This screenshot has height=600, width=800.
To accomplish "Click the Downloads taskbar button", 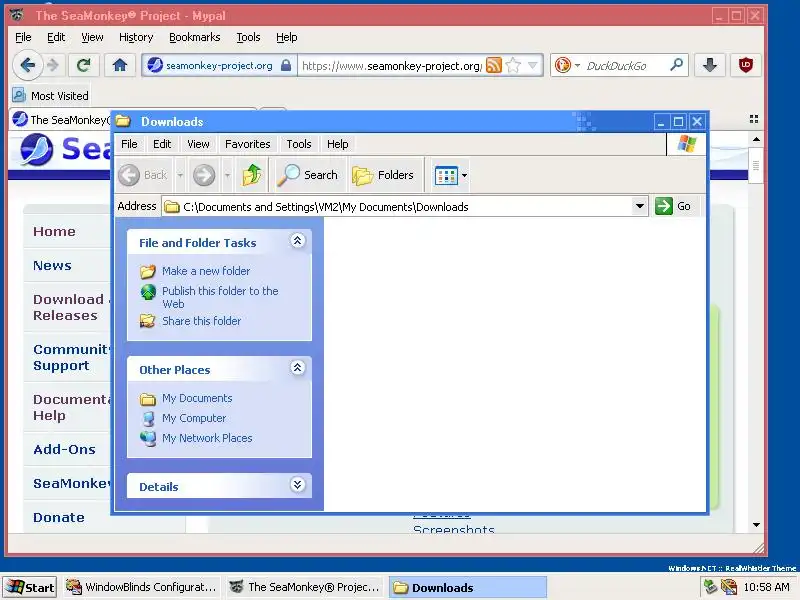I will (467, 587).
